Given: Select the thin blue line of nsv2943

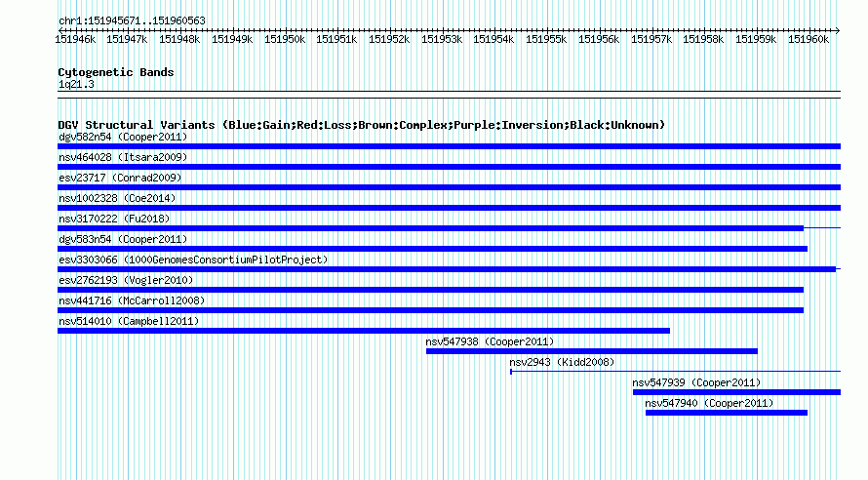Looking at the screenshot, I should click(675, 372).
